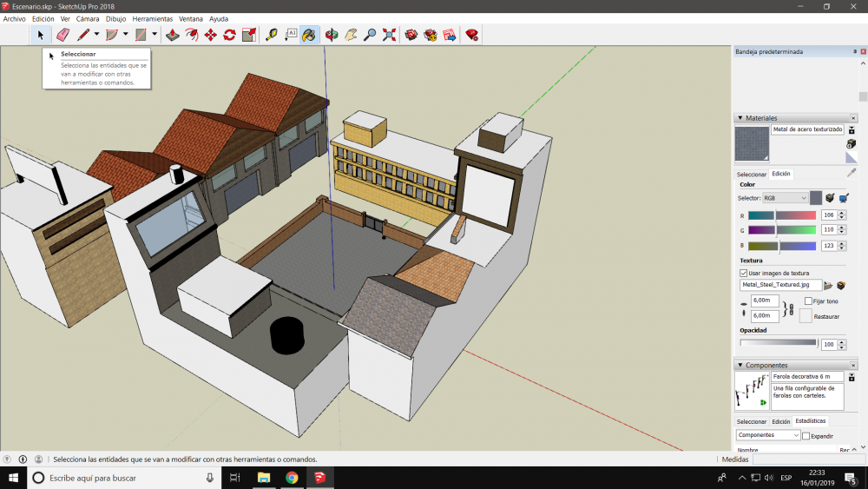
Task: Pick the eyedropper sample paint tool
Action: (x=852, y=173)
